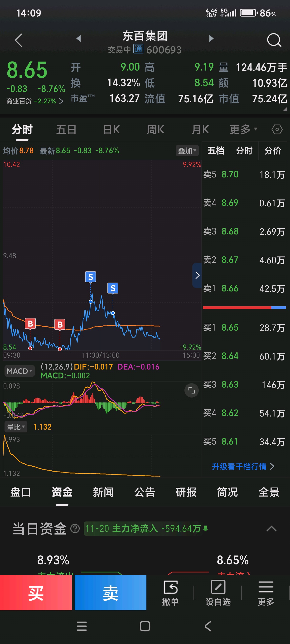Image resolution: width=290 pixels, height=644 pixels.
Task: Select the 分时 chart tab
Action: (x=22, y=129)
